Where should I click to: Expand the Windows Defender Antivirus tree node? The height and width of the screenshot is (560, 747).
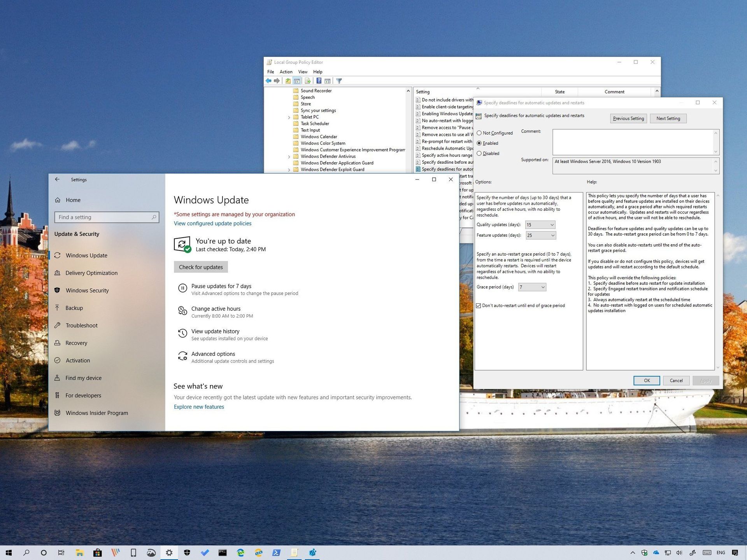coord(289,156)
